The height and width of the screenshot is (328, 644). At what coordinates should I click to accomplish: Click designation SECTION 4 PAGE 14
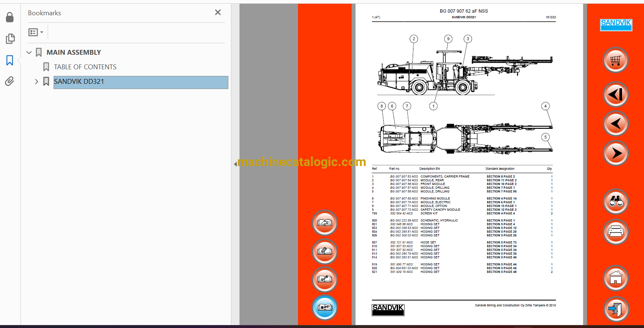[x=502, y=198]
